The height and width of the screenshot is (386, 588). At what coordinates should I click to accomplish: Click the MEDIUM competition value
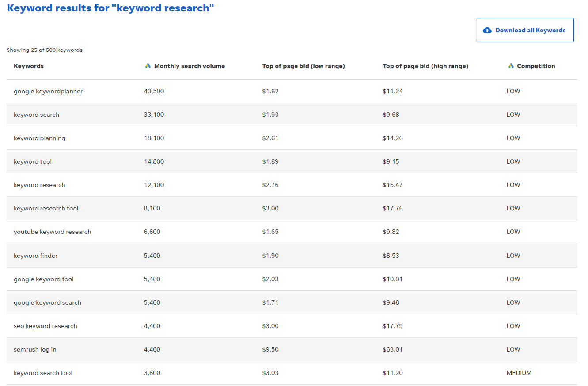(x=519, y=373)
